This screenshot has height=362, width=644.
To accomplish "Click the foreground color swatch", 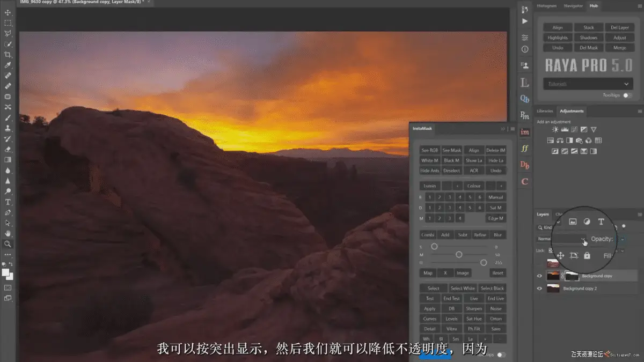I will pyautogui.click(x=5, y=272).
